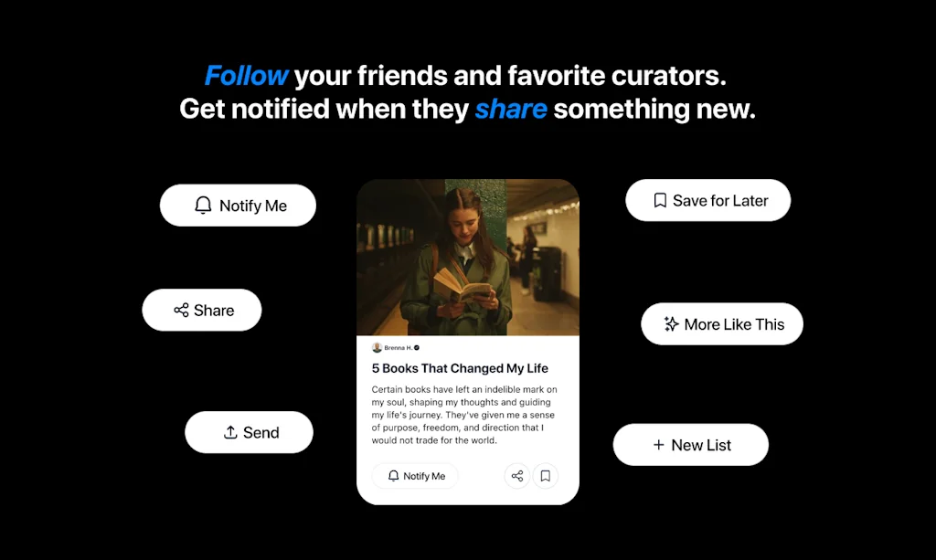Tap the round bookmark icon on the card
The height and width of the screenshot is (560, 936).
[x=546, y=476]
